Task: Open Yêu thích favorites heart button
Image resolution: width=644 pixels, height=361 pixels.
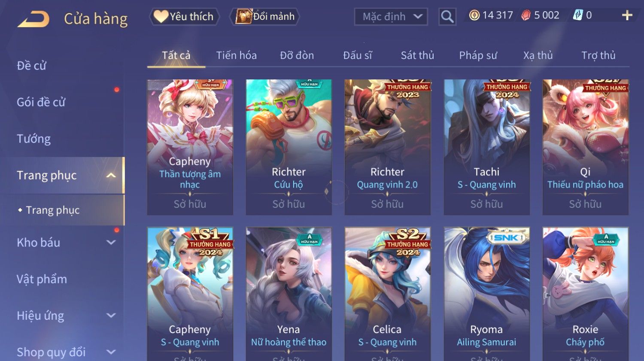Action: point(184,16)
